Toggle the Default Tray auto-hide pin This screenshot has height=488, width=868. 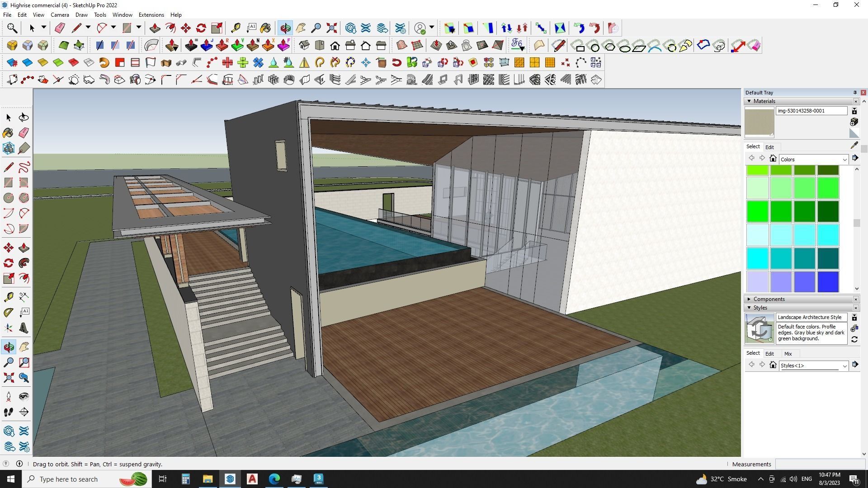(x=855, y=93)
